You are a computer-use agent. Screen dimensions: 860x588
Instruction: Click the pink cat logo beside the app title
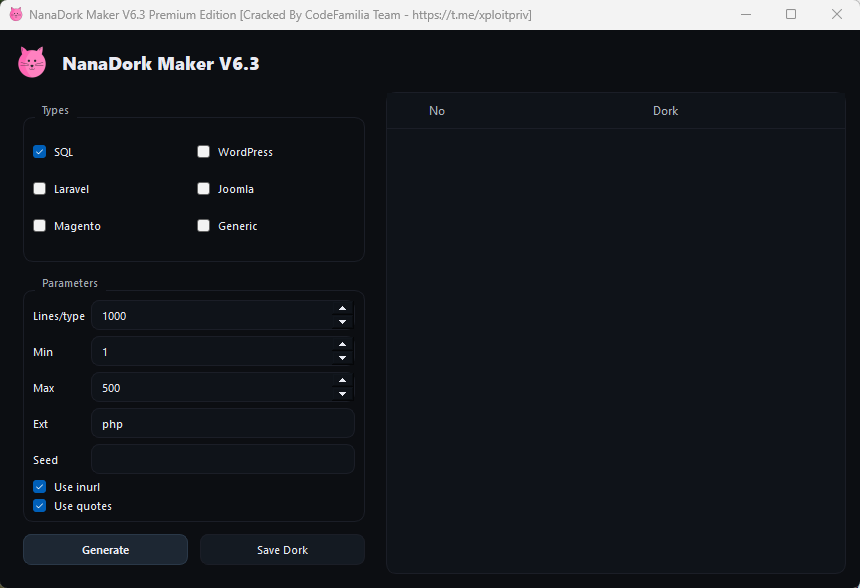32,63
